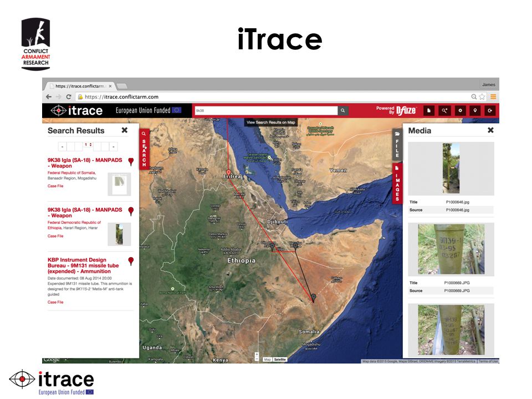The image size is (532, 399).
Task: Click the pin icon beside the Somalia Igla result
Action: pyautogui.click(x=131, y=161)
